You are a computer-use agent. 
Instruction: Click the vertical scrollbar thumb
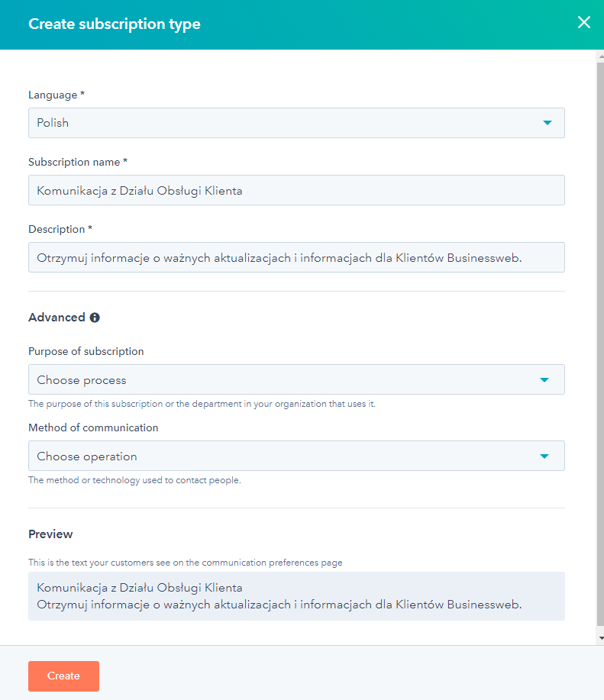600,344
